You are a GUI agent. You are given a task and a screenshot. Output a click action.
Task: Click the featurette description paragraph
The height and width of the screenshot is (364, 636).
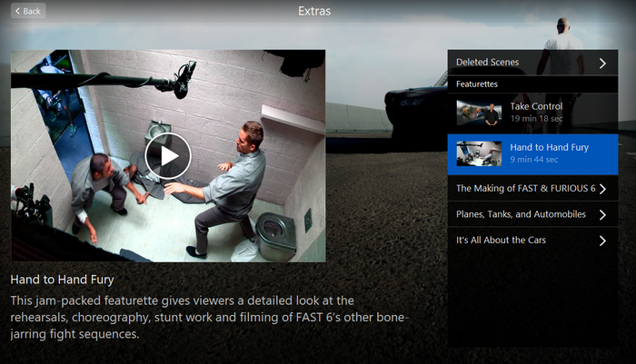coord(210,318)
